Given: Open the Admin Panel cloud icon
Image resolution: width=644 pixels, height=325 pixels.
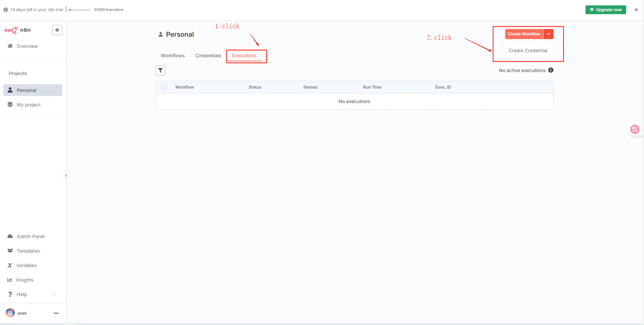Looking at the screenshot, I should (x=10, y=236).
